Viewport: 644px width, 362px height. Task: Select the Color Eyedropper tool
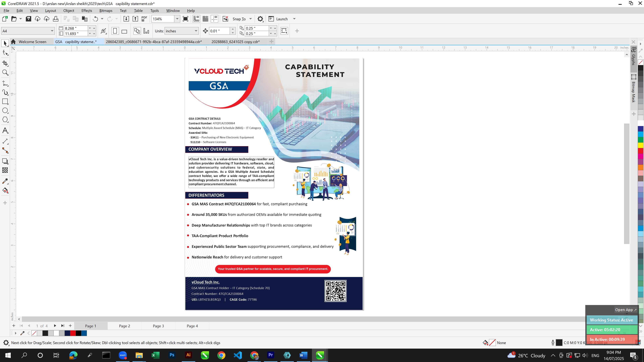(5, 181)
